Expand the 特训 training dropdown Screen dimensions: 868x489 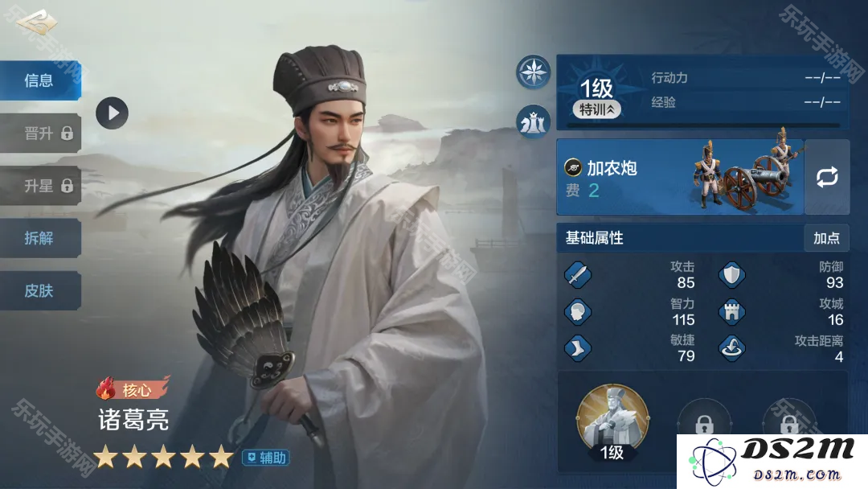tap(596, 109)
